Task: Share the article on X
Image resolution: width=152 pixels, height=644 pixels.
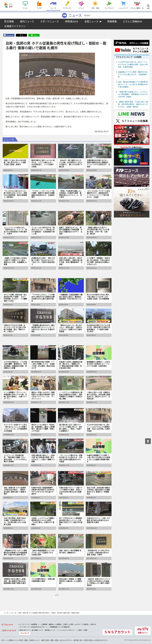Action: point(21,35)
